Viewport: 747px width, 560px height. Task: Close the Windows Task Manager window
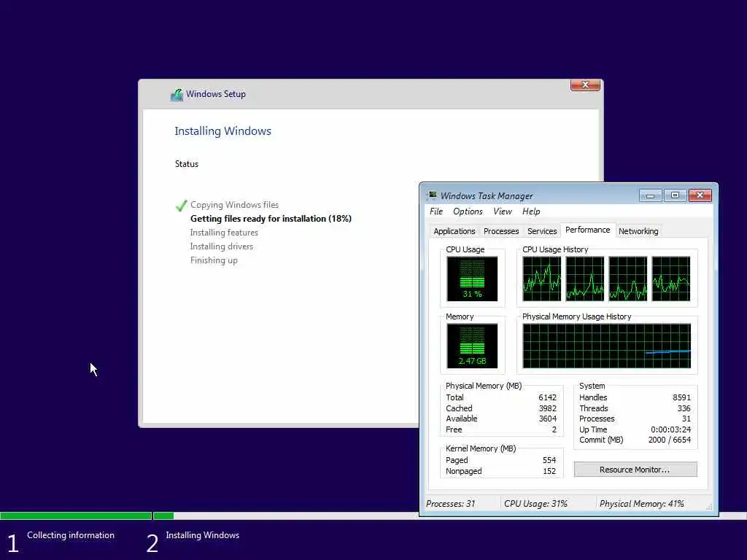tap(700, 195)
